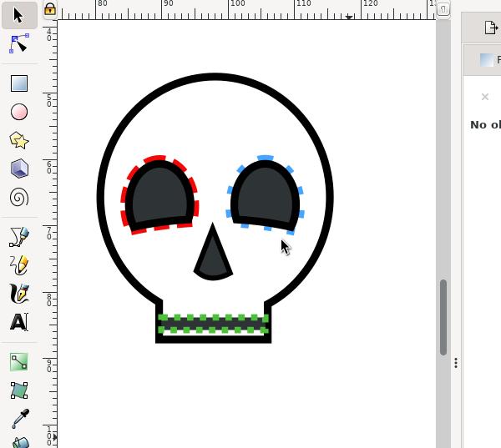501x448 pixels.
Task: Select the Text tool
Action: (18, 322)
